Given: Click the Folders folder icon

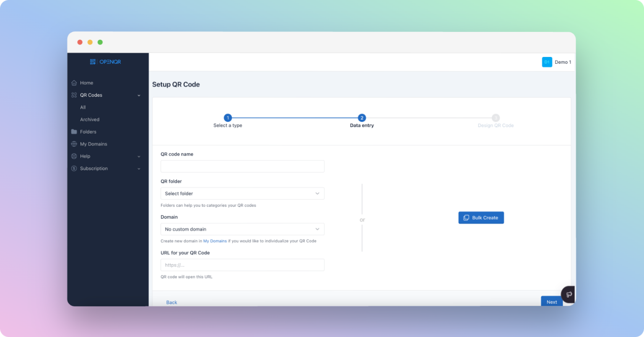Looking at the screenshot, I should [74, 132].
